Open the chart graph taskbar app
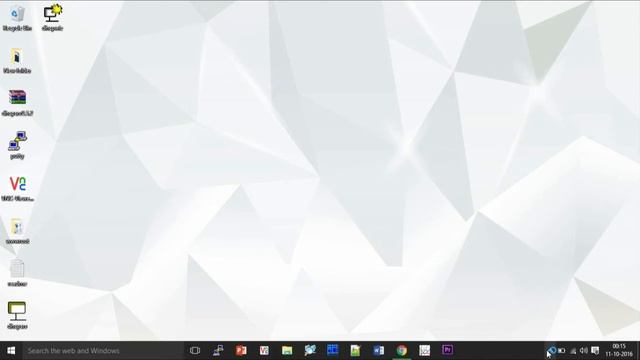 [424, 351]
